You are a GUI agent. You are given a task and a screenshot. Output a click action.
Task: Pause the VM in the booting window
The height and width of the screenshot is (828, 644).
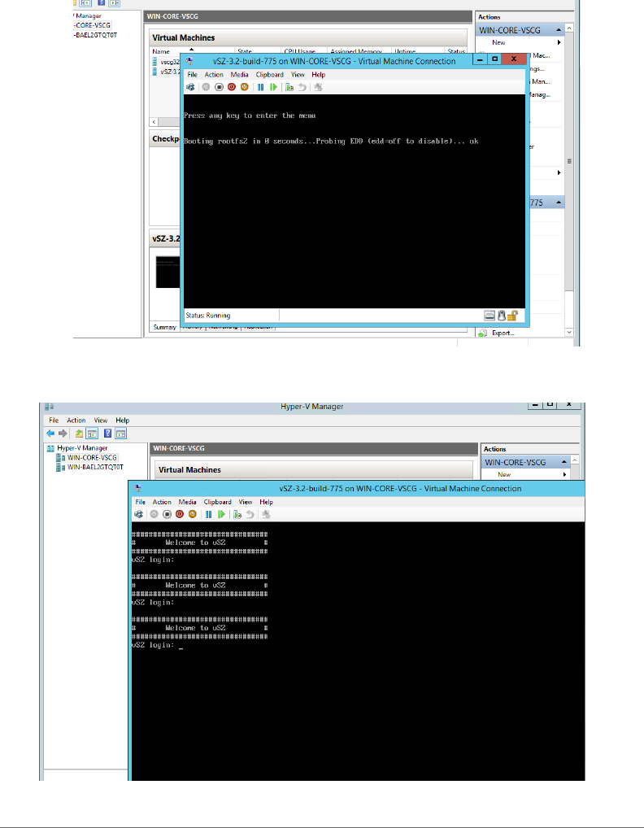point(260,87)
